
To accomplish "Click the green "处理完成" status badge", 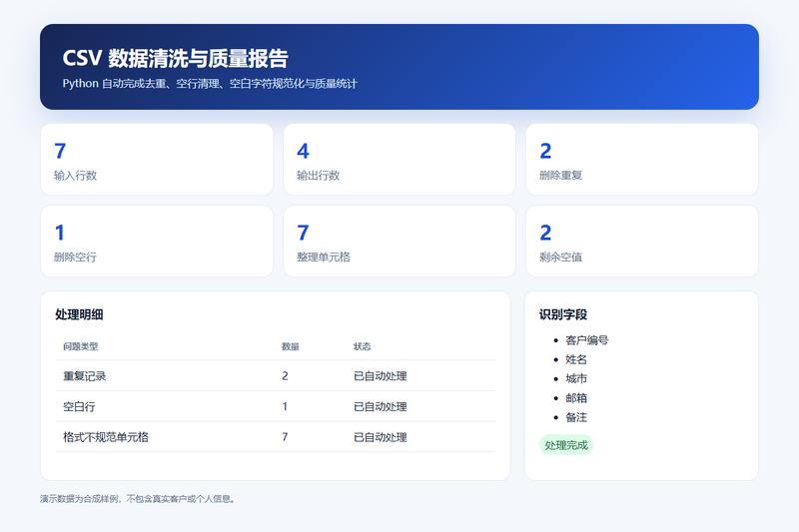I will coord(566,445).
